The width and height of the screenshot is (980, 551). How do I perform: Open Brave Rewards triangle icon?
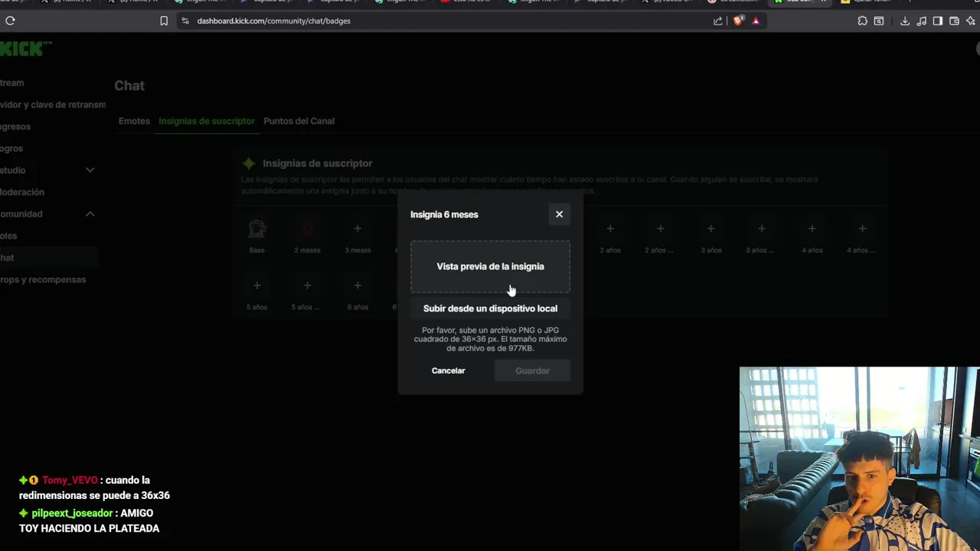(x=756, y=21)
